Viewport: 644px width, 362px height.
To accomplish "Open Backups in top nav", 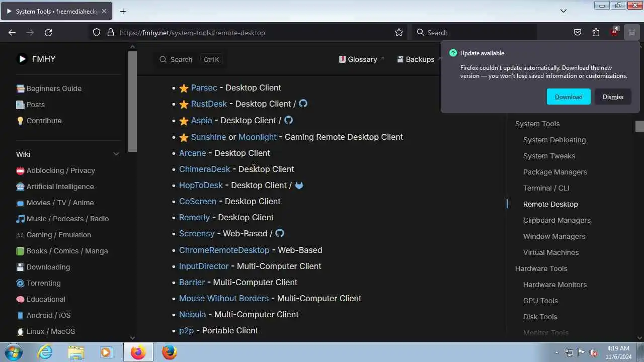I will coord(419,59).
